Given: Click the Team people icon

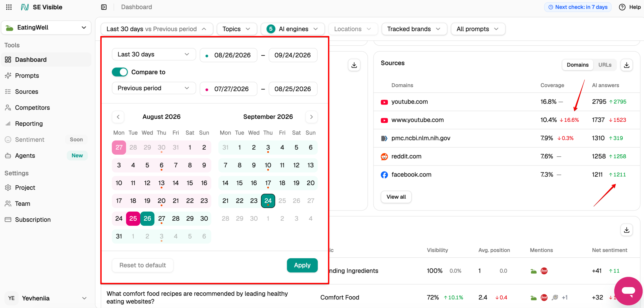Looking at the screenshot, I should tap(8, 203).
